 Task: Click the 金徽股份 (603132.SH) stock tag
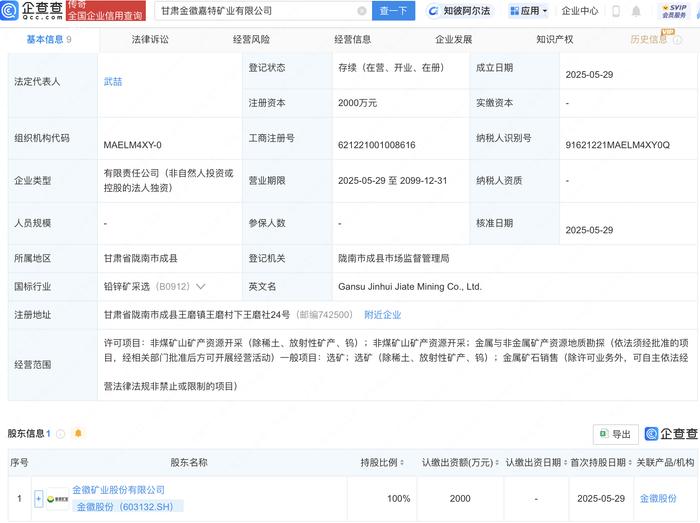[x=129, y=507]
